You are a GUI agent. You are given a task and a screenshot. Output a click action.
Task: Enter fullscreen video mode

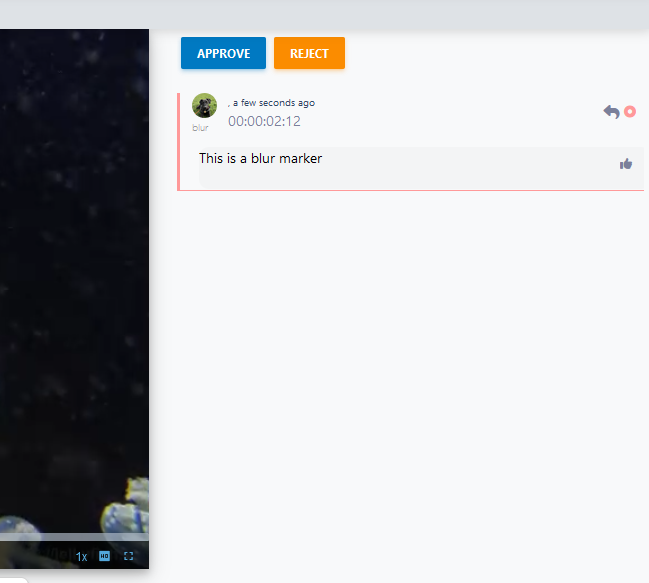(129, 556)
